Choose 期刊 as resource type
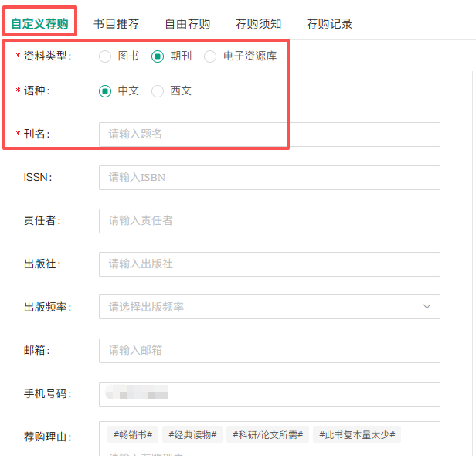476x456 pixels. [158, 56]
